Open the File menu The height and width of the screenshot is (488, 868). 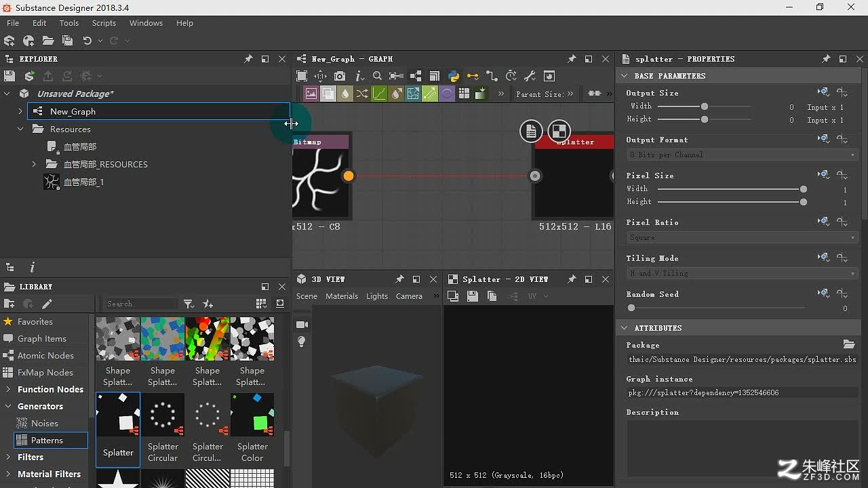(13, 23)
